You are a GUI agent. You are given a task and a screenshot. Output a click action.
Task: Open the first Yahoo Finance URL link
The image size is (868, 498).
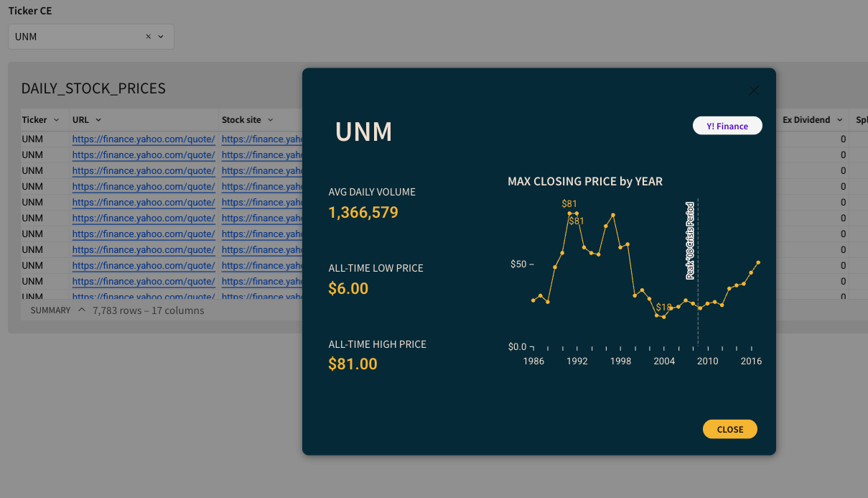point(144,139)
